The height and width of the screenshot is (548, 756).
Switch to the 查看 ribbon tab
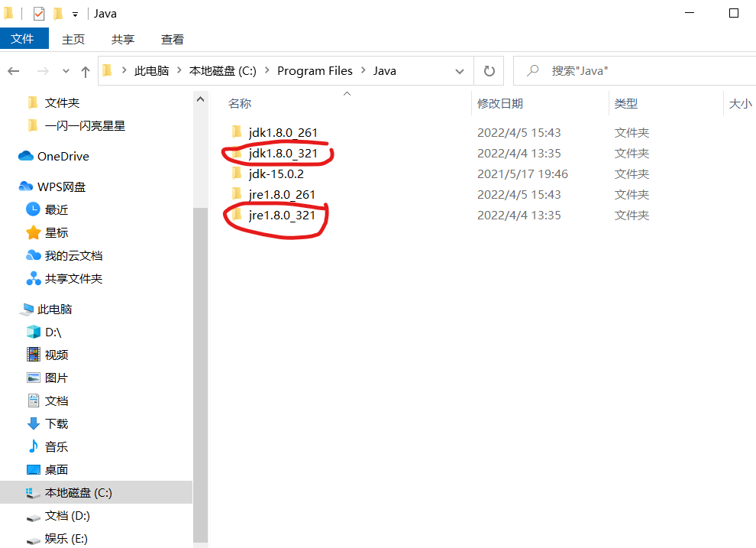172,39
